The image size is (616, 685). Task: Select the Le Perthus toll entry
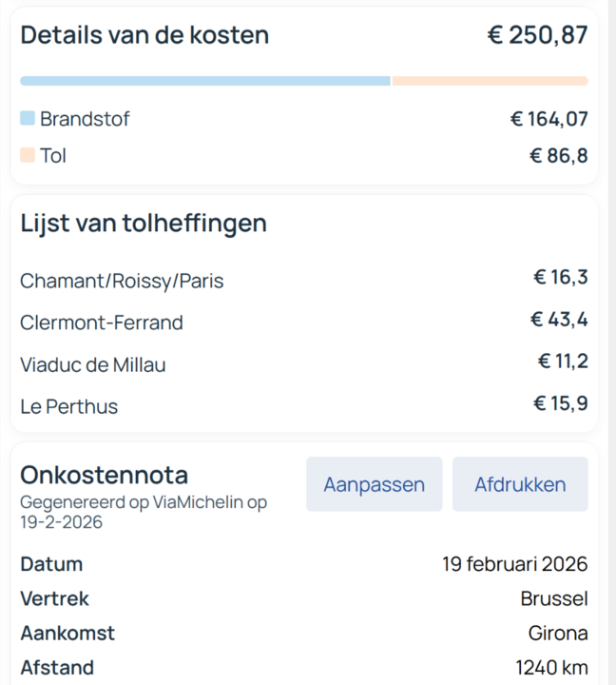tap(69, 406)
